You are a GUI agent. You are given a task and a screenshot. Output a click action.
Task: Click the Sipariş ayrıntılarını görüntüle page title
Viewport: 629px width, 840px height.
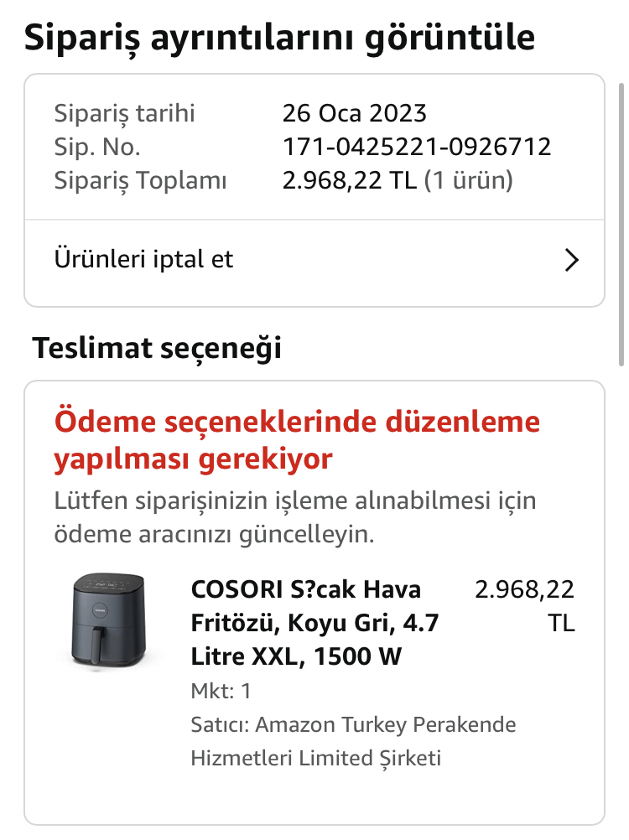click(x=279, y=38)
